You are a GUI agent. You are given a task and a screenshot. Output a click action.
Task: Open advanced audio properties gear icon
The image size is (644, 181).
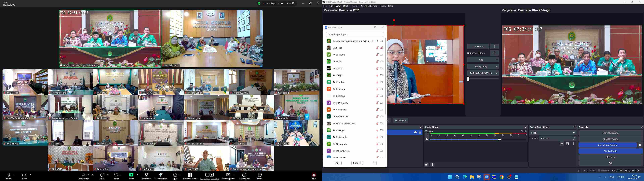point(426,165)
